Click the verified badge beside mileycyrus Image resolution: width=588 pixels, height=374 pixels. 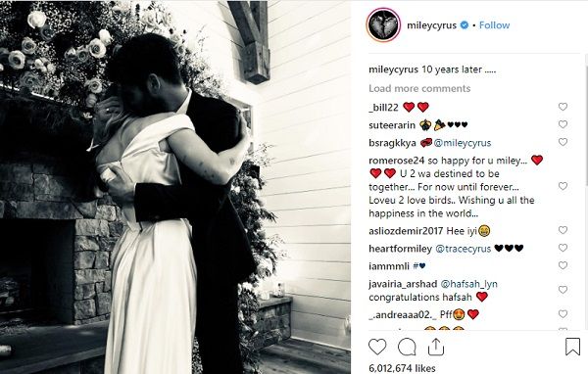click(465, 25)
